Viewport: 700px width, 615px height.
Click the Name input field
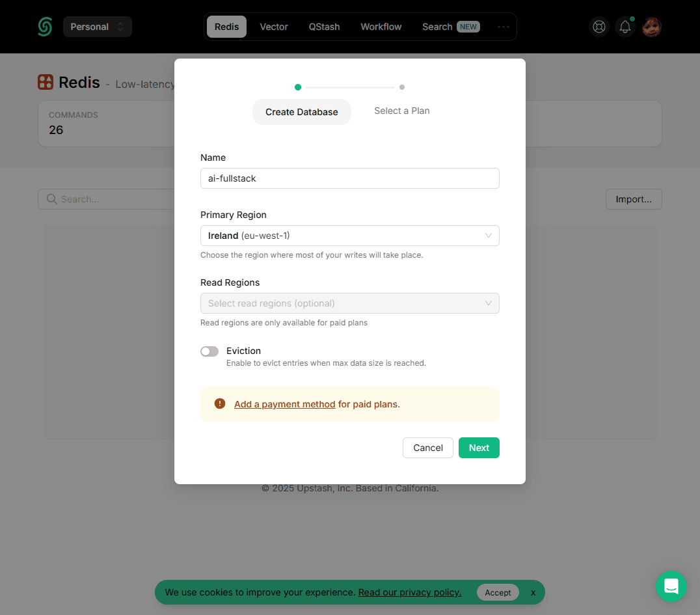tap(349, 178)
